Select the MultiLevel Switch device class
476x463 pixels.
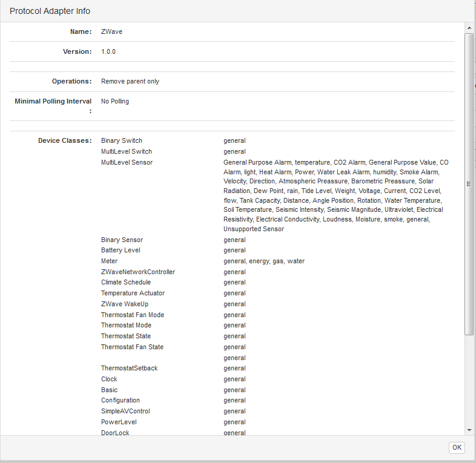(127, 151)
